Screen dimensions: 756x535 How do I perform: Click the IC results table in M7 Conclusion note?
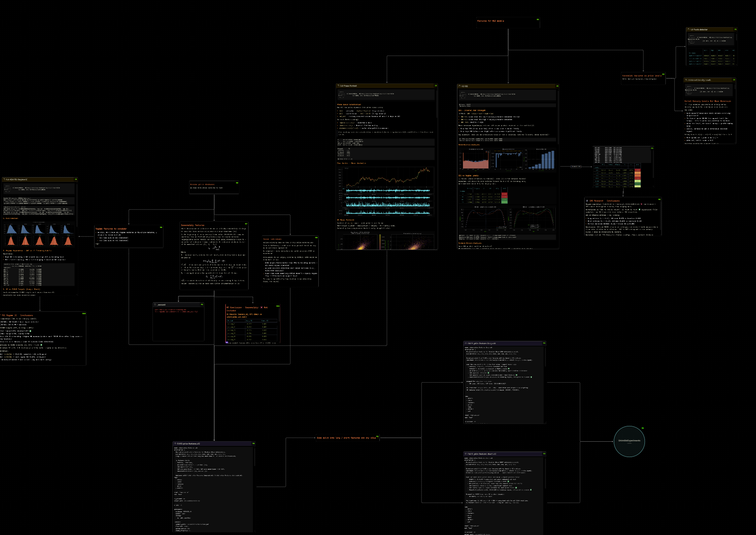252,331
